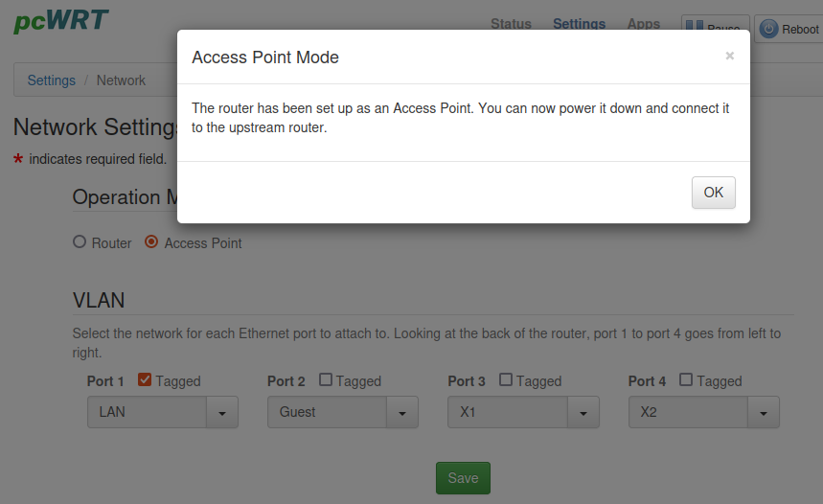Open the Settings menu in navbar

point(579,24)
